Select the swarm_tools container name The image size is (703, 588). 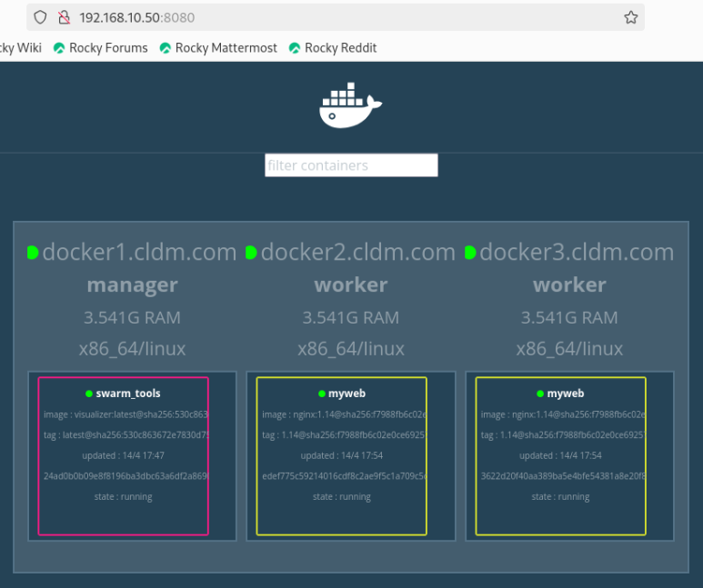128,394
